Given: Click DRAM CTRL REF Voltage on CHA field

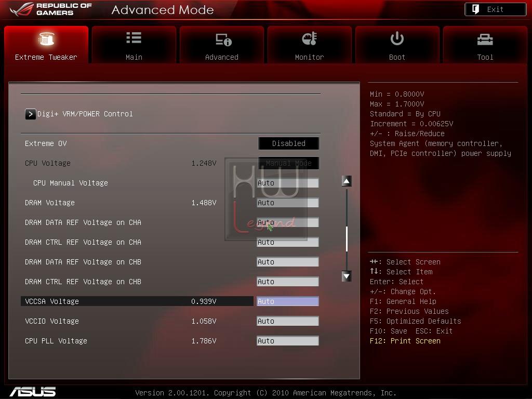Looking at the screenshot, I should [288, 242].
